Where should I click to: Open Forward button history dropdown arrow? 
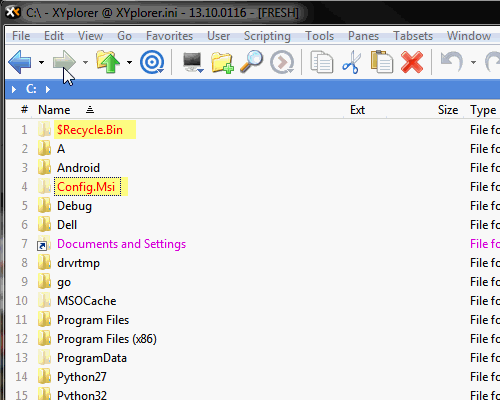[85, 62]
